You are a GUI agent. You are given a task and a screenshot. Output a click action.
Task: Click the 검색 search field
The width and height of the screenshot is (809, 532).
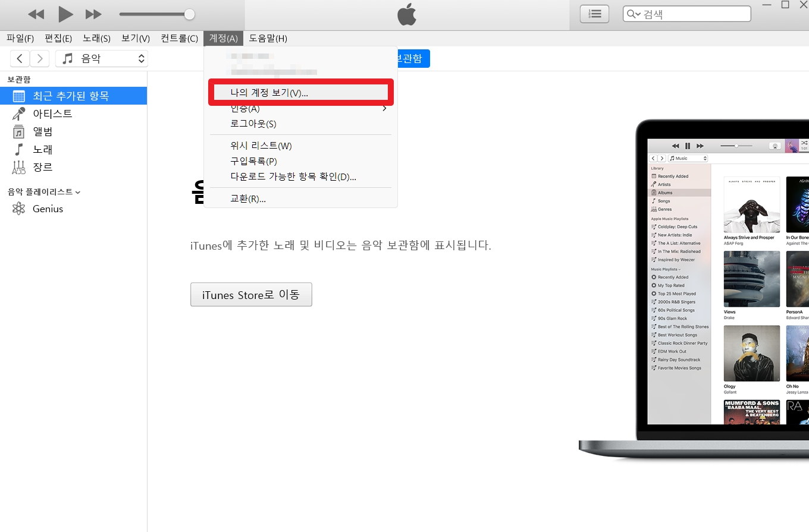687,14
